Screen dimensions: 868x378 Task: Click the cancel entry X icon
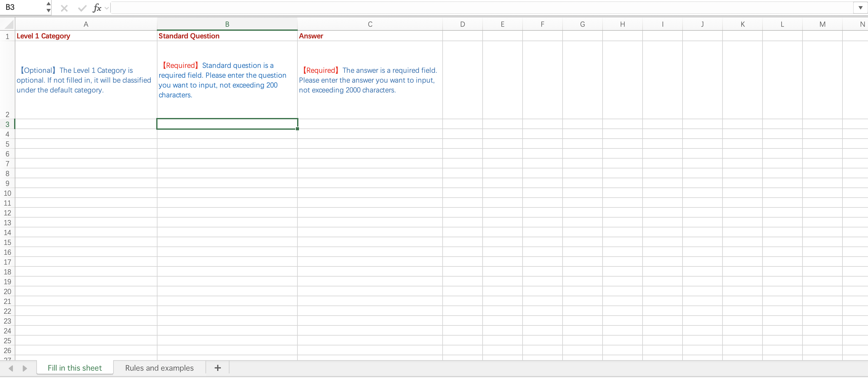click(x=64, y=8)
